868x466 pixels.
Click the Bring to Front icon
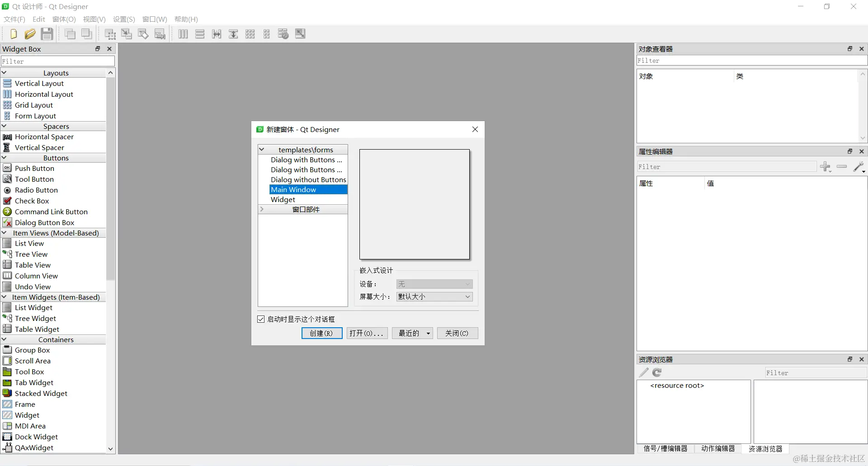pyautogui.click(x=87, y=34)
